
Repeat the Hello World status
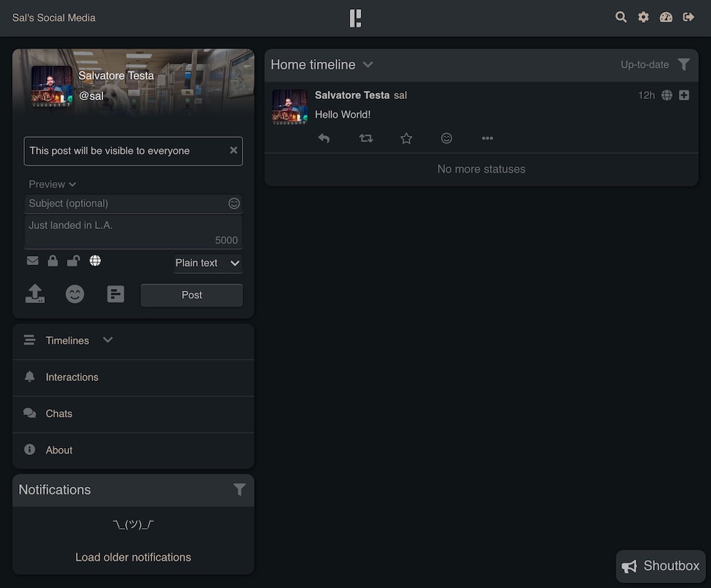click(366, 139)
